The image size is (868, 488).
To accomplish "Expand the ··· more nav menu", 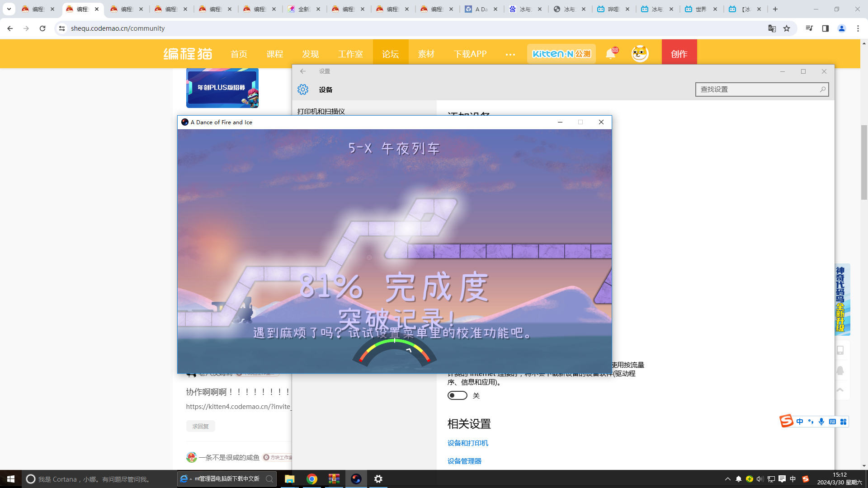I will pyautogui.click(x=510, y=54).
